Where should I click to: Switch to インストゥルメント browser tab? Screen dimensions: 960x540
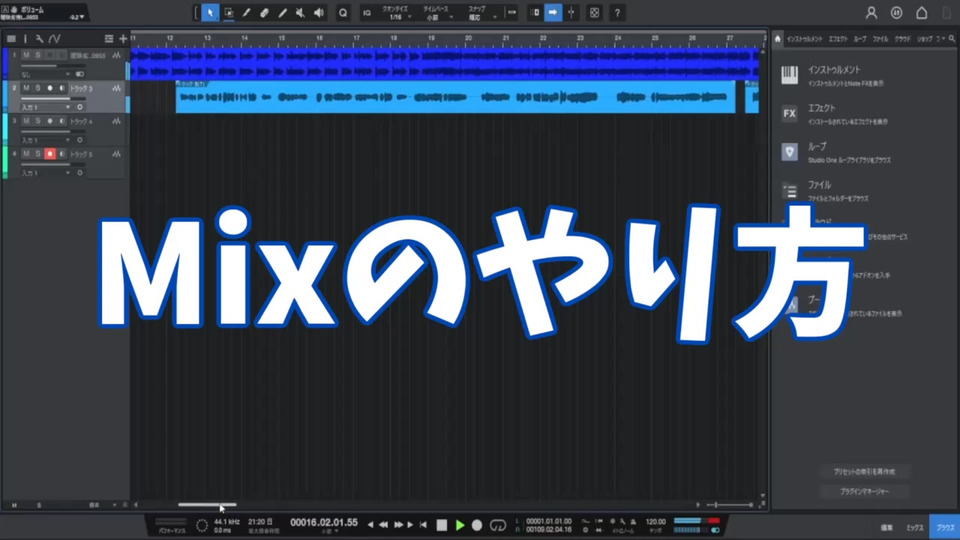tap(804, 39)
